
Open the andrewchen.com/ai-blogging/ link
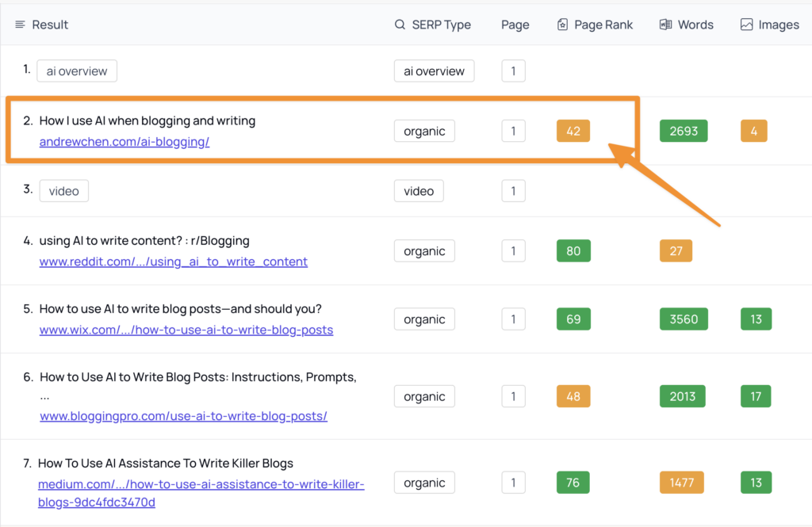[124, 142]
